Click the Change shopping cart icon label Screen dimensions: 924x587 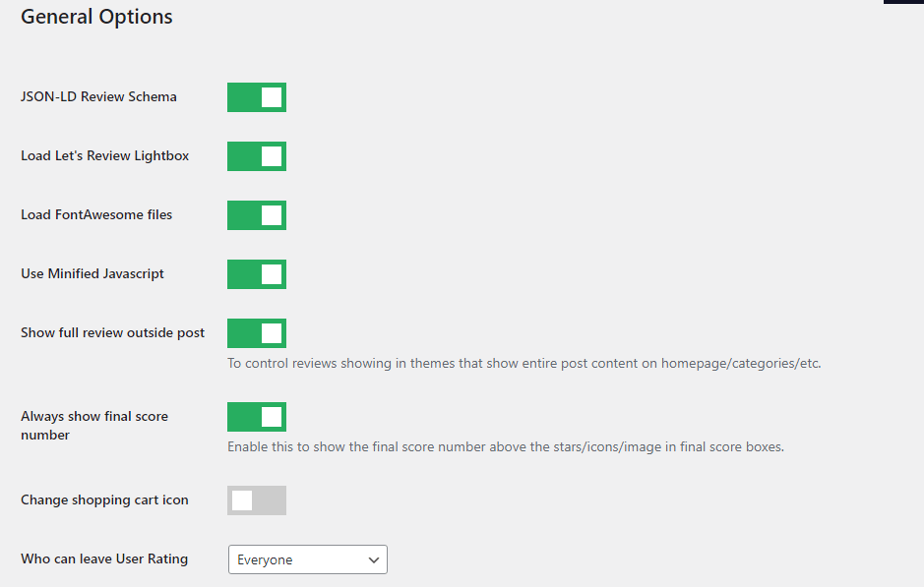click(104, 499)
